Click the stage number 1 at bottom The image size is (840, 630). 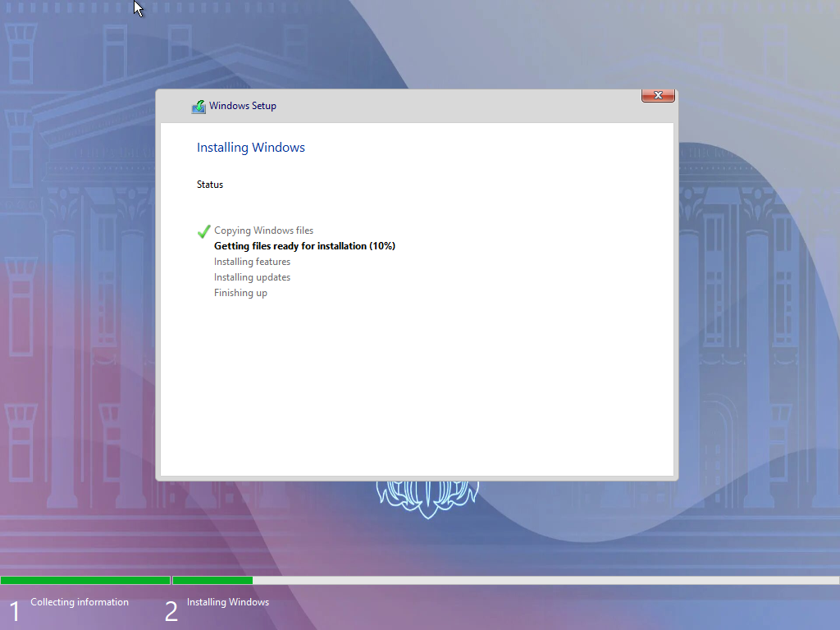(15, 612)
